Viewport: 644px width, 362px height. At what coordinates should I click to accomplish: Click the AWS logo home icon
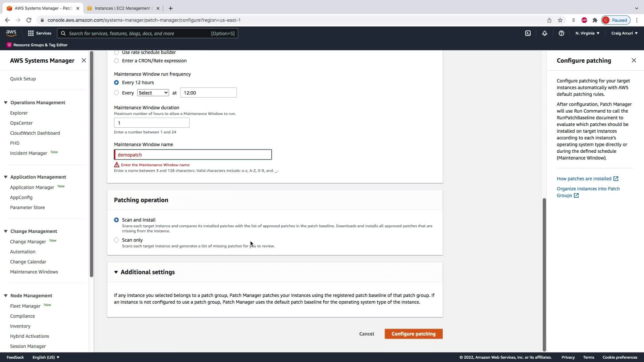(11, 33)
